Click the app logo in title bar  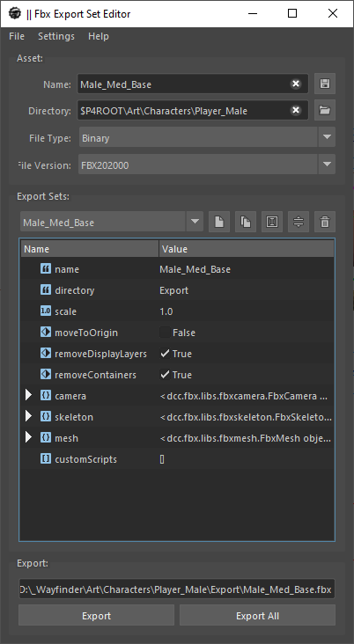14,13
